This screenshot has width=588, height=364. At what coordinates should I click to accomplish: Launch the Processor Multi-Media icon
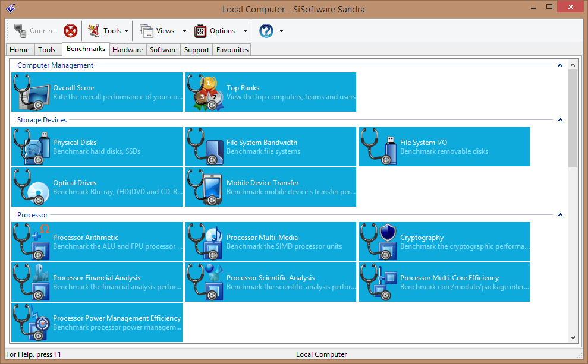(206, 242)
